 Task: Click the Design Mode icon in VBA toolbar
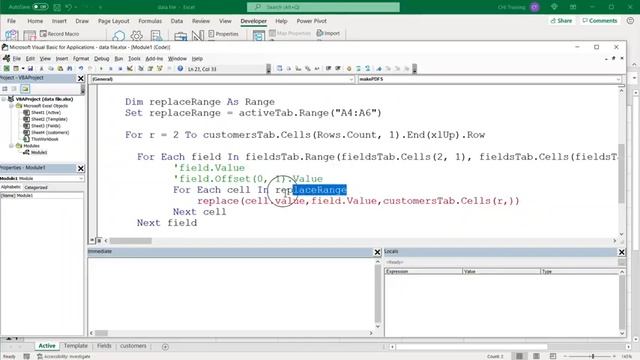pyautogui.click(x=130, y=69)
